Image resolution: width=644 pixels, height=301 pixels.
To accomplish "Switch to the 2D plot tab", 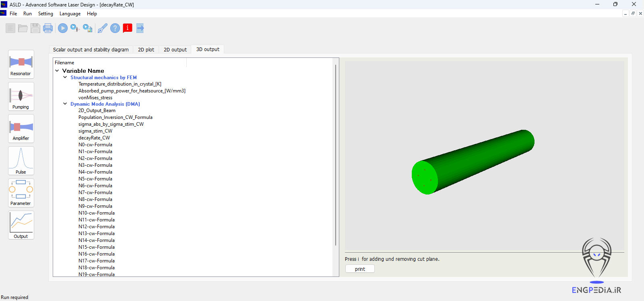I will (146, 50).
